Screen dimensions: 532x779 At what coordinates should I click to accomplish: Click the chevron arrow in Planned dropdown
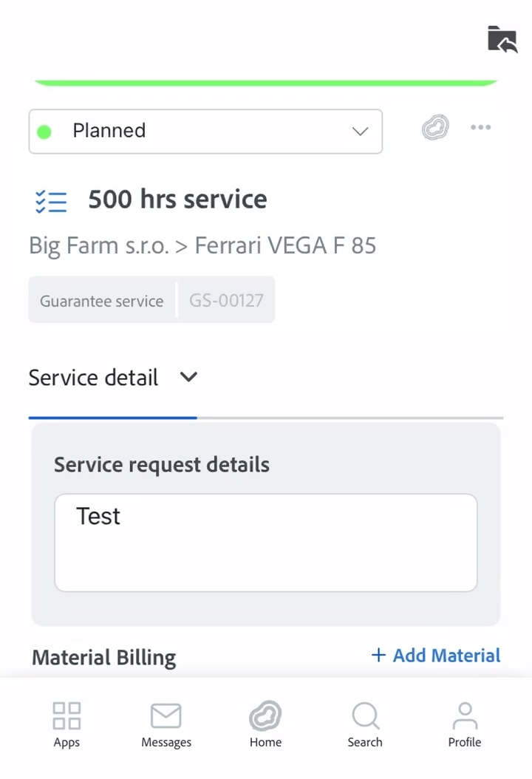click(360, 131)
